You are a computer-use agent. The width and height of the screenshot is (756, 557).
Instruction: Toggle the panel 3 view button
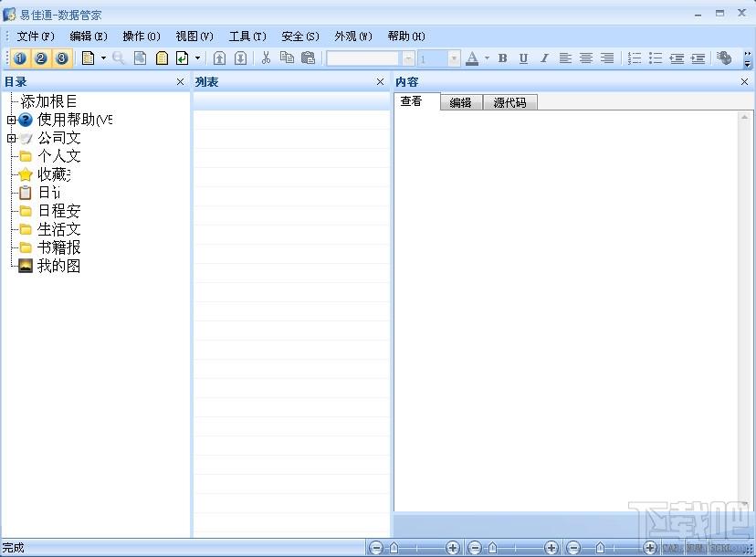click(62, 58)
